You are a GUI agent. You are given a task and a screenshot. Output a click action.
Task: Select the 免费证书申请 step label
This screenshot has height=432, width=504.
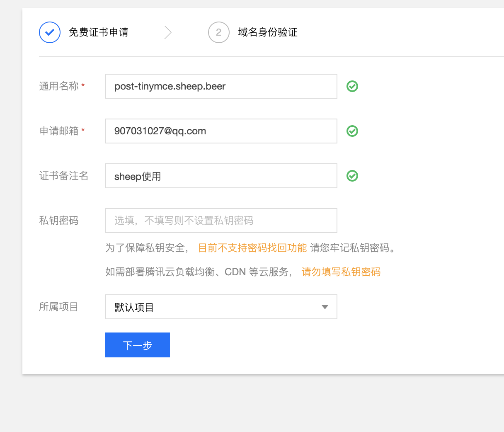click(x=99, y=32)
